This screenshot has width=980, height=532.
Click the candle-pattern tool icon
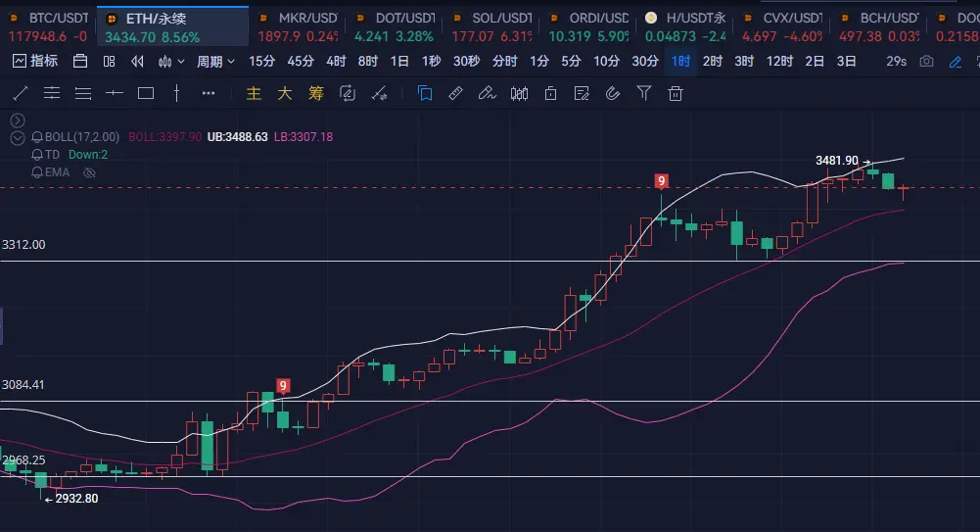pyautogui.click(x=519, y=94)
